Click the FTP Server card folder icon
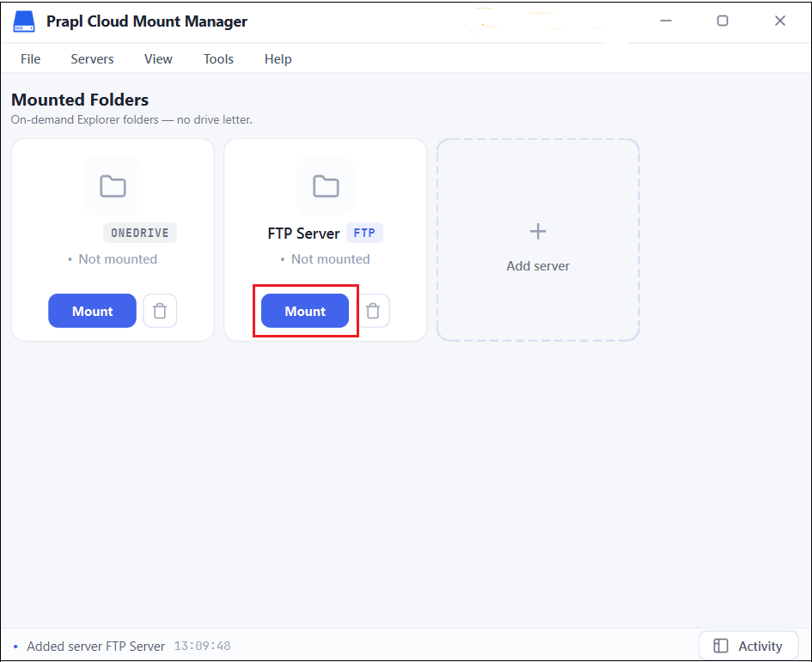 pyautogui.click(x=326, y=186)
